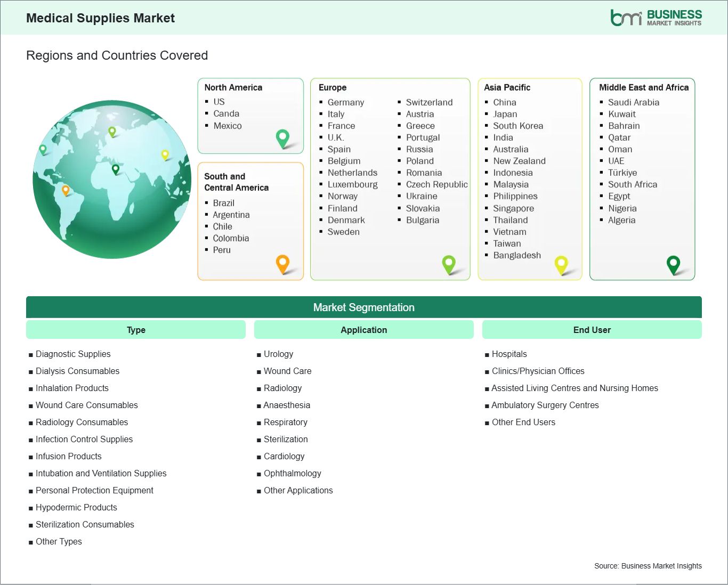Image resolution: width=728 pixels, height=585 pixels.
Task: Click the Business Market Insights logo
Action: [x=656, y=18]
